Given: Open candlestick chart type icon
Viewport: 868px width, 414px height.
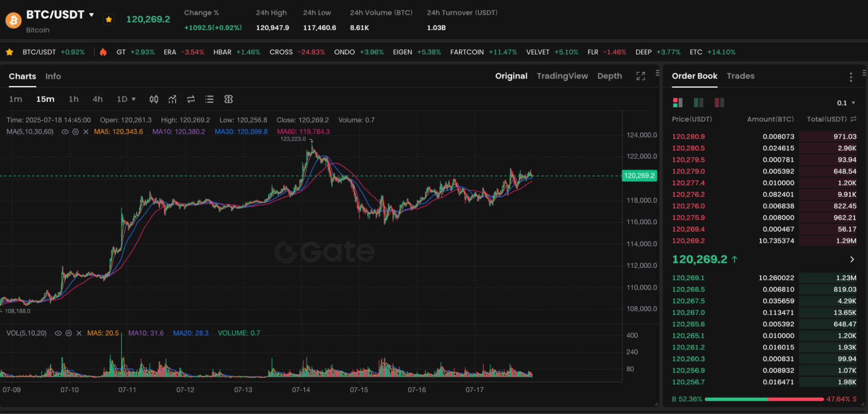Looking at the screenshot, I should pos(154,99).
